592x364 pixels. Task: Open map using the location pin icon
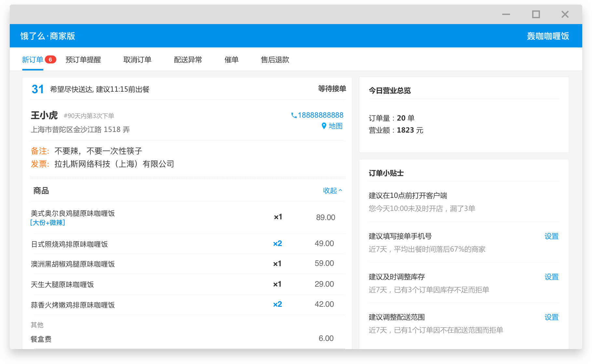tap(324, 126)
